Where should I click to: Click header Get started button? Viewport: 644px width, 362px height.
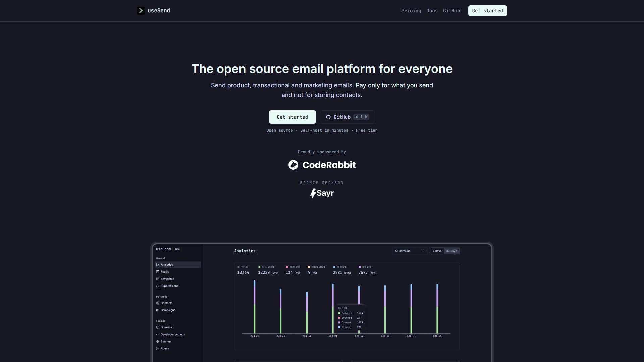point(487,11)
